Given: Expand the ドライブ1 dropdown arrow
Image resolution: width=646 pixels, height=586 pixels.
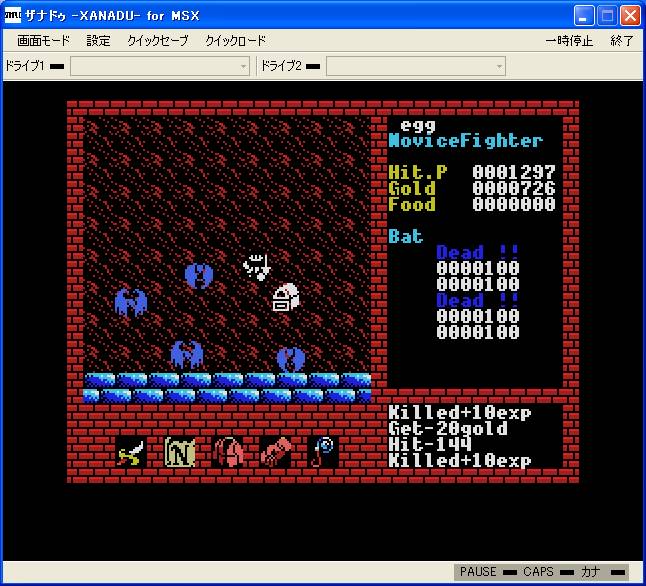Looking at the screenshot, I should (x=243, y=66).
